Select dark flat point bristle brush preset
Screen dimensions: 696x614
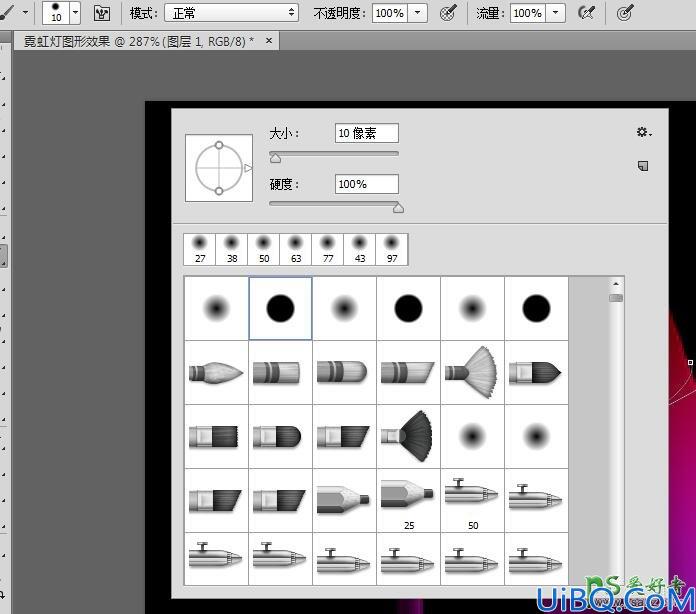coord(536,372)
